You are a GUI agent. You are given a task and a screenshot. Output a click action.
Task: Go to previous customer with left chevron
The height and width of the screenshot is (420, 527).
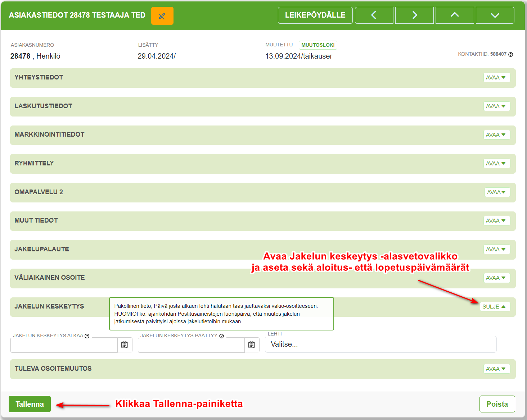[374, 15]
